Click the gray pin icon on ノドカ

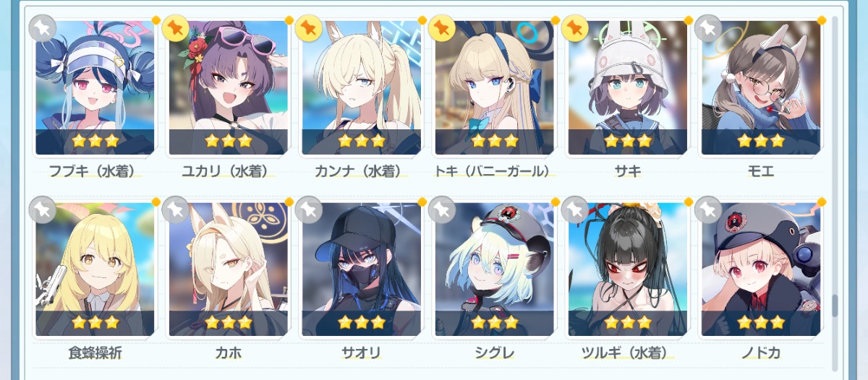tap(707, 210)
